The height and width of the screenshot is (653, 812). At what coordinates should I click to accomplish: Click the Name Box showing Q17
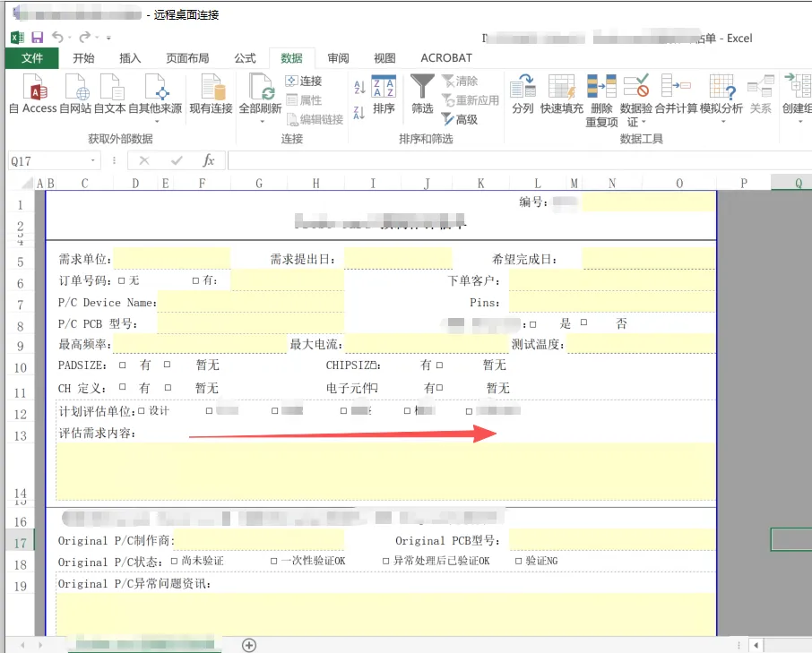pos(49,161)
